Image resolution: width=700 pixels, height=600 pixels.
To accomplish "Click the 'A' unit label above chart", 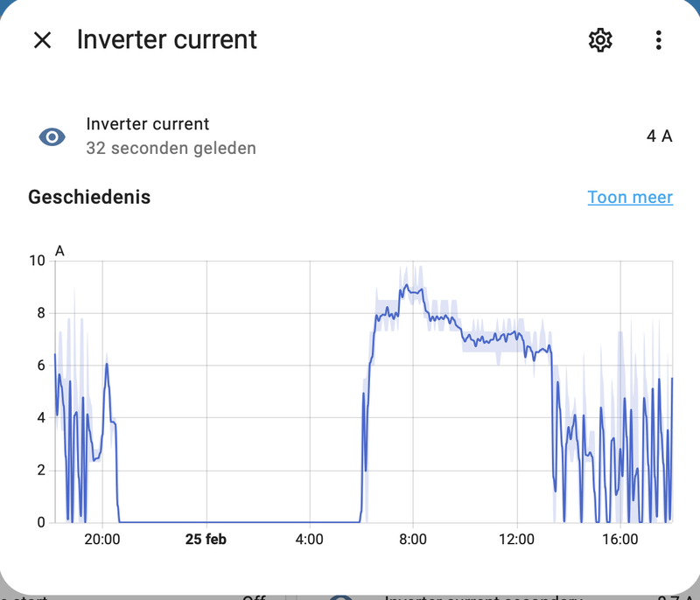I will pyautogui.click(x=59, y=251).
